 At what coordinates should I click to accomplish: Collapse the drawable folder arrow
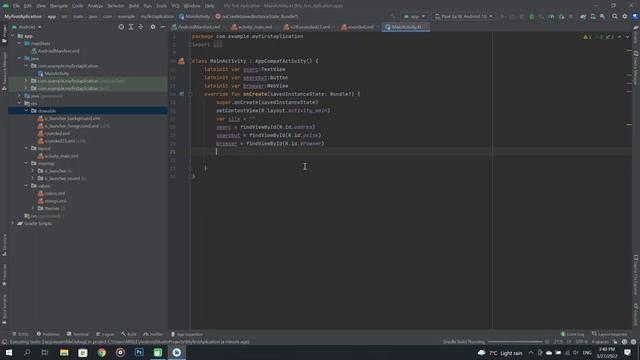click(27, 111)
